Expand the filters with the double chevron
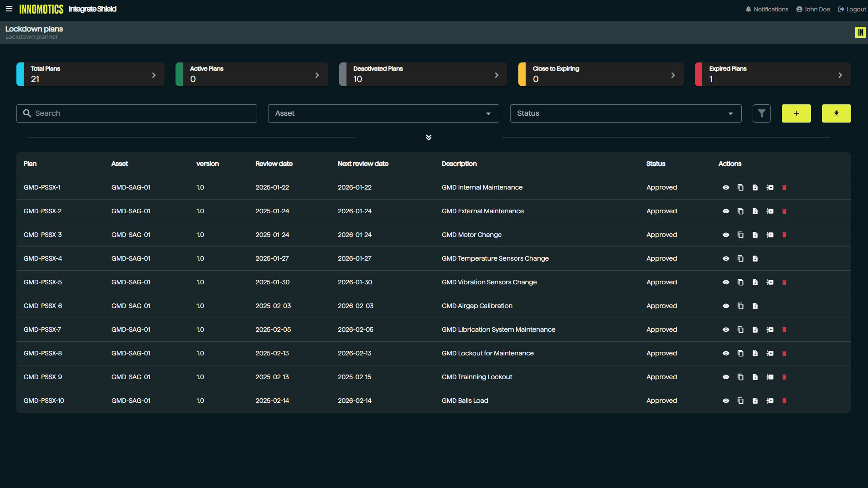The image size is (868, 488). pyautogui.click(x=429, y=138)
